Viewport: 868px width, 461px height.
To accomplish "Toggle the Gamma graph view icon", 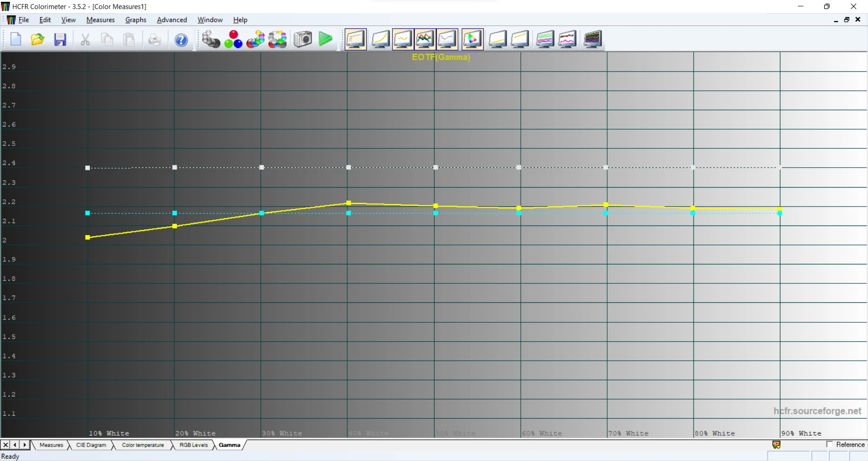I will 402,39.
